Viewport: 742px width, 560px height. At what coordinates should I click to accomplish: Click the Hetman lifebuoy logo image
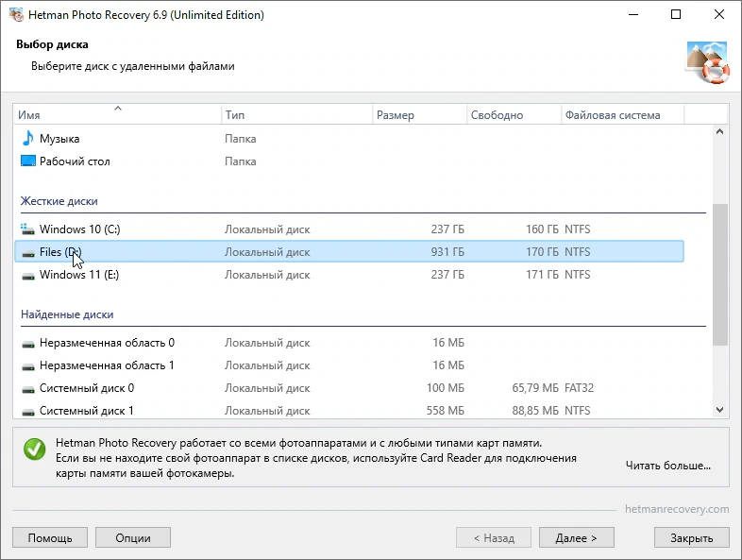tap(706, 62)
